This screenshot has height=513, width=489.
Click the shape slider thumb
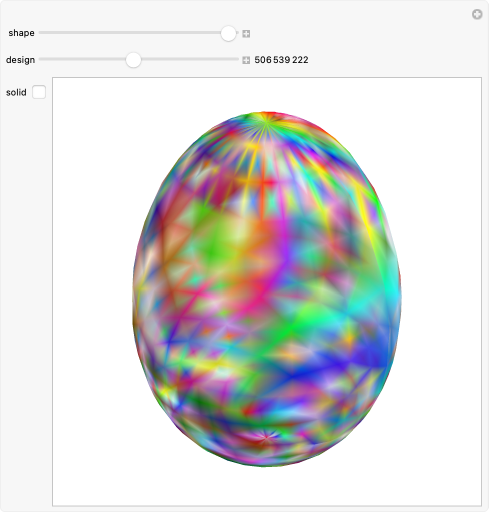point(228,33)
